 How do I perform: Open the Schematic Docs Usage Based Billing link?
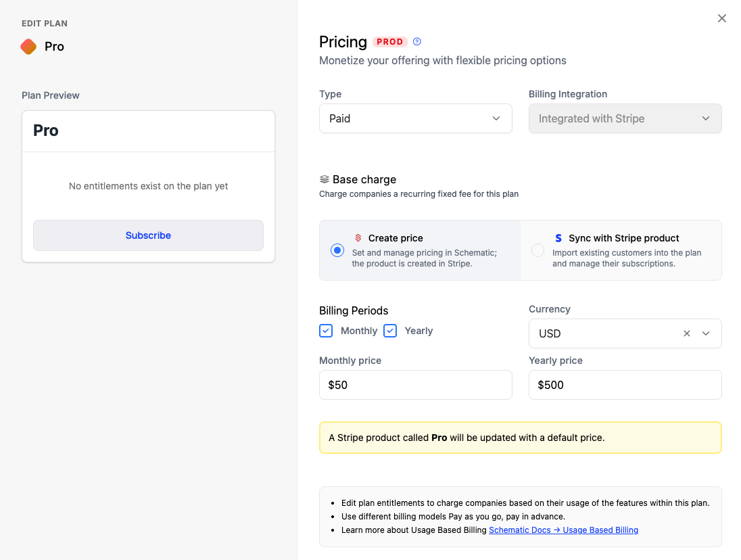[x=563, y=530]
